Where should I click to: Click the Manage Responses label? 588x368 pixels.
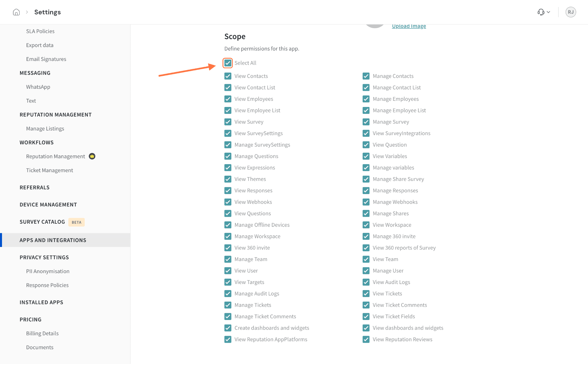click(x=395, y=191)
